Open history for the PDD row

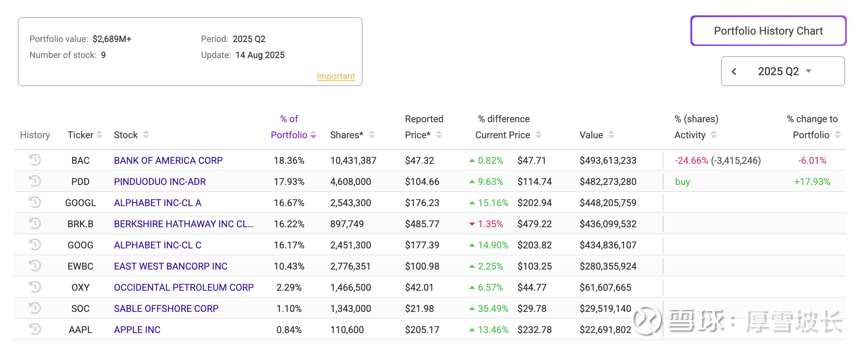point(35,181)
